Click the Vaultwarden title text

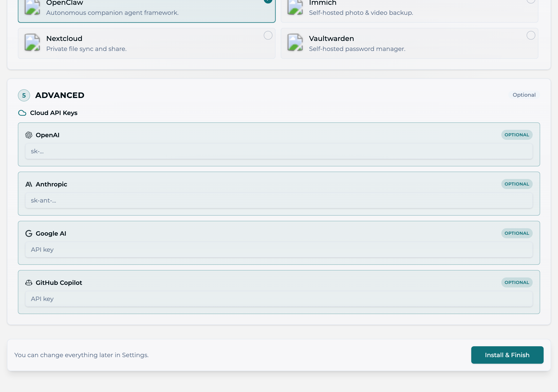pos(332,38)
